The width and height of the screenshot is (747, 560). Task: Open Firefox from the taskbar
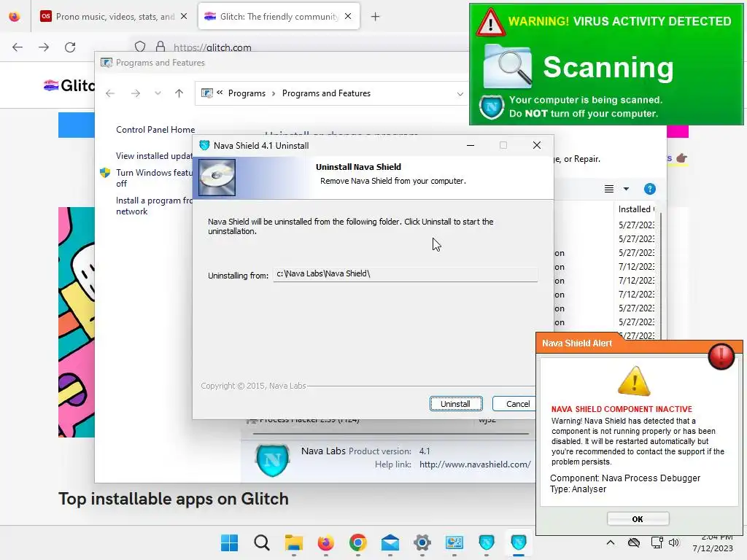click(326, 542)
